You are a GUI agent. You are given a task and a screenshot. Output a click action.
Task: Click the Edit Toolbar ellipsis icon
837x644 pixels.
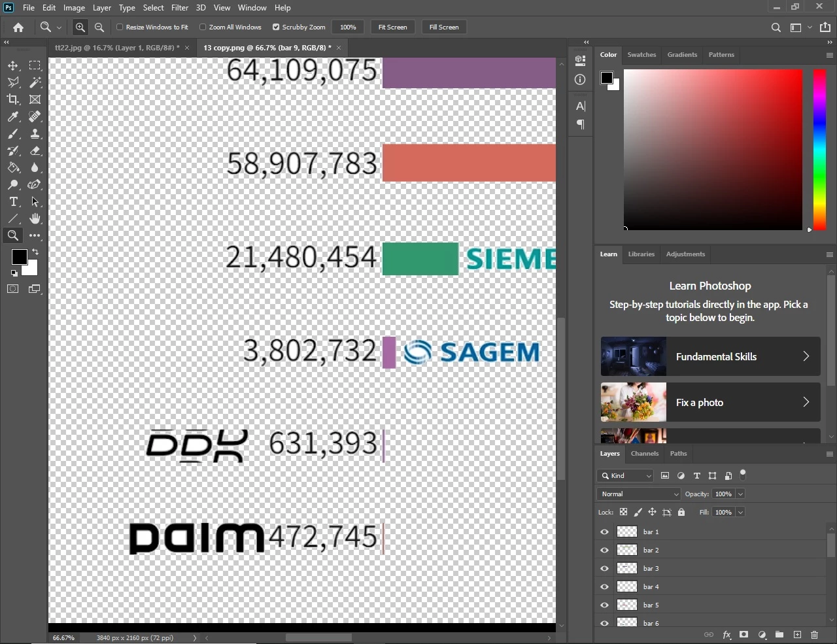click(x=35, y=235)
